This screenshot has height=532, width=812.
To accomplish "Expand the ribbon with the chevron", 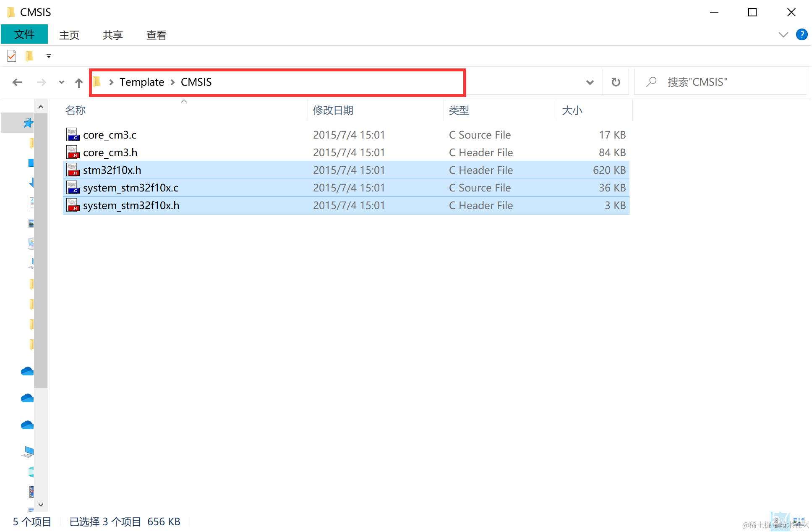I will click(783, 34).
